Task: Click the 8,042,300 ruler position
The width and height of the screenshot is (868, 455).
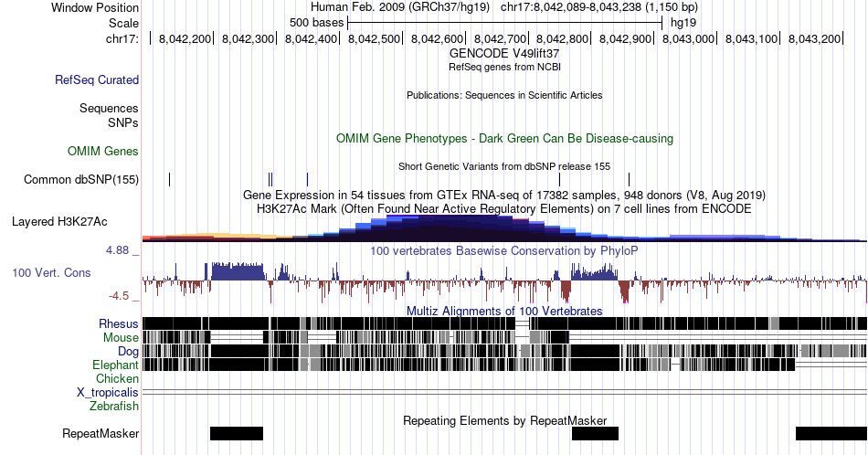Action: tap(248, 38)
